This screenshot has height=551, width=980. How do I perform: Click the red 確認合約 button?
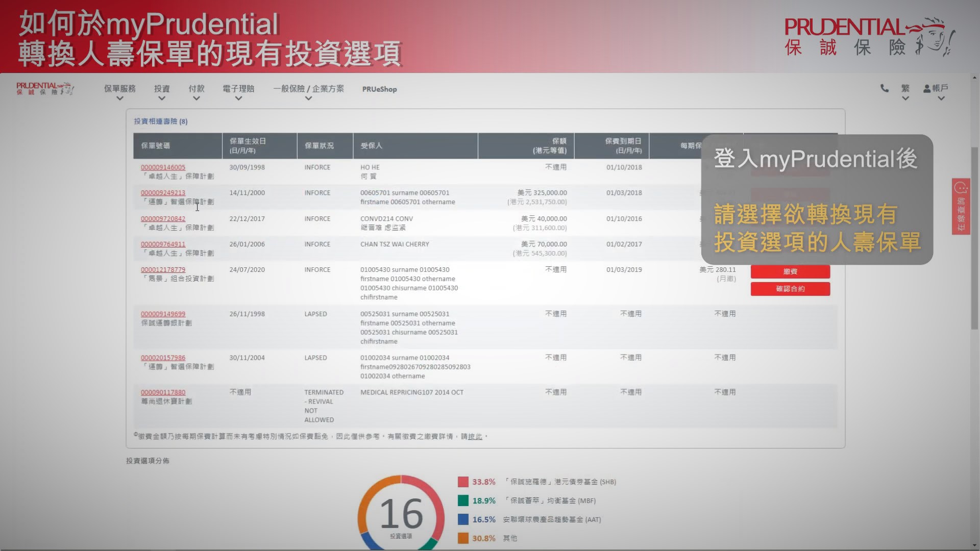[x=790, y=289]
